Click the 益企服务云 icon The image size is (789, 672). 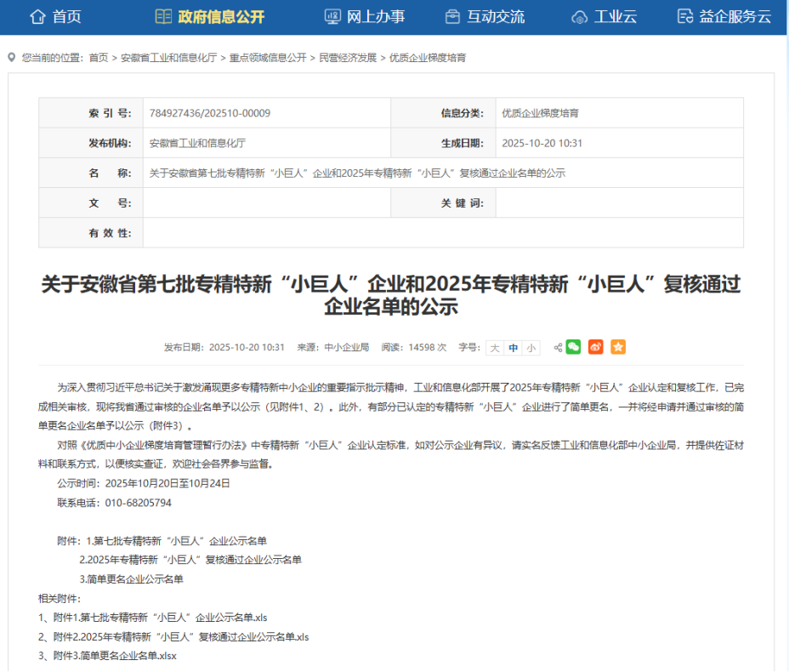pyautogui.click(x=685, y=16)
